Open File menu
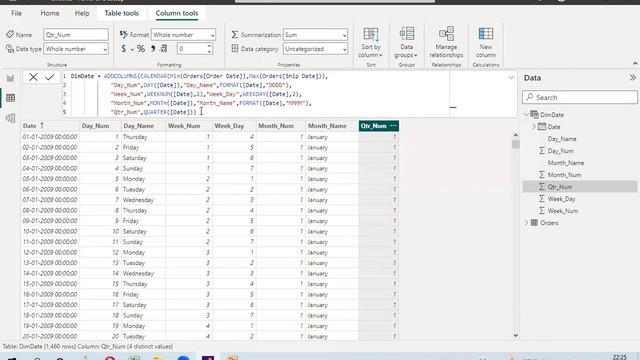Screen dimensions: 640x360 16,13
